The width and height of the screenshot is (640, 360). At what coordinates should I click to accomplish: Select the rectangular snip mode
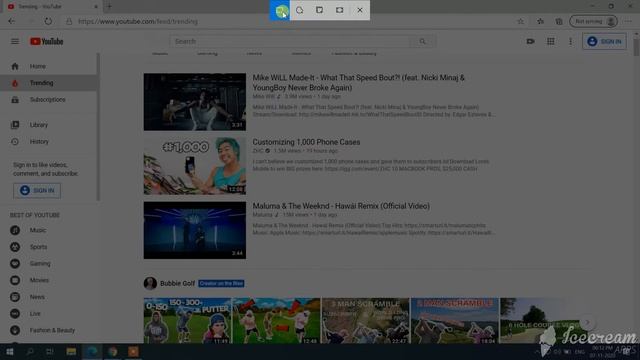point(280,10)
